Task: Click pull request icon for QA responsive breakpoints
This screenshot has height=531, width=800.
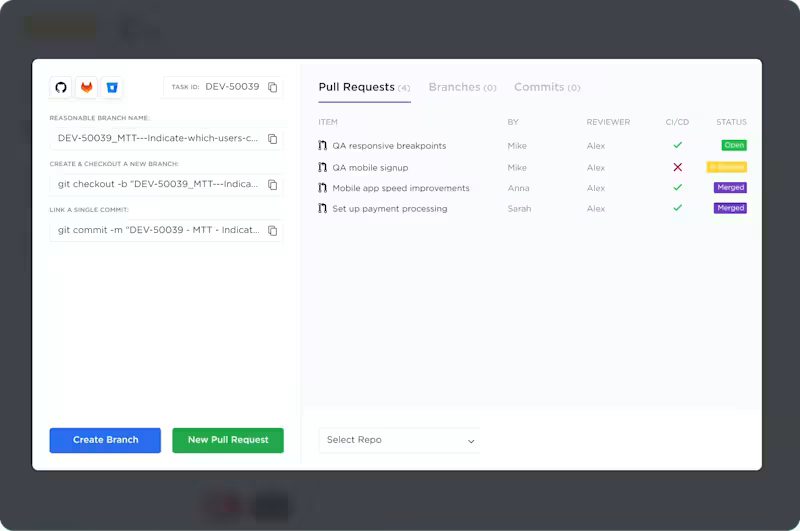Action: click(x=322, y=146)
